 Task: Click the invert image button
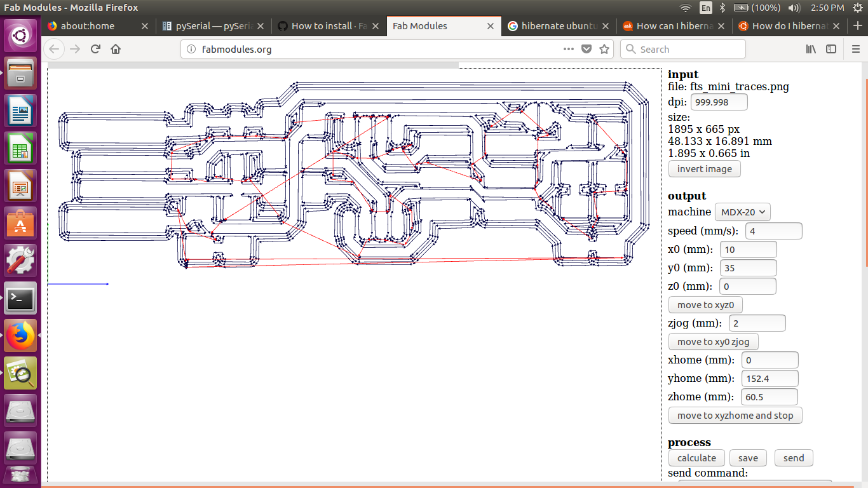[x=705, y=169]
